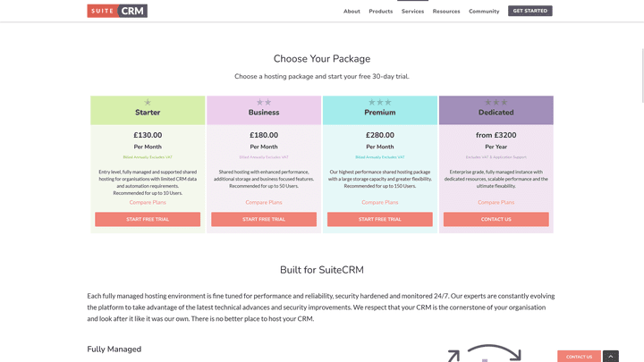The width and height of the screenshot is (644, 362).
Task: Click the page vertical scrollbar
Action: click(x=640, y=179)
